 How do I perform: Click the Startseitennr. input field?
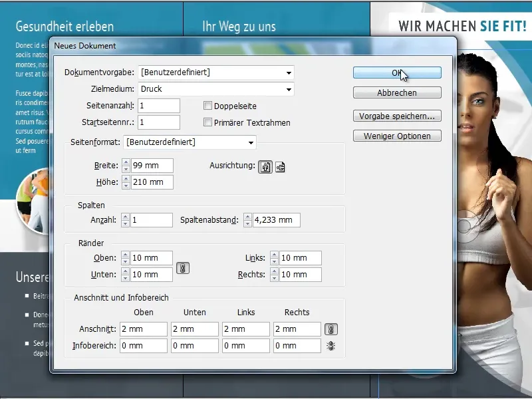pyautogui.click(x=159, y=122)
